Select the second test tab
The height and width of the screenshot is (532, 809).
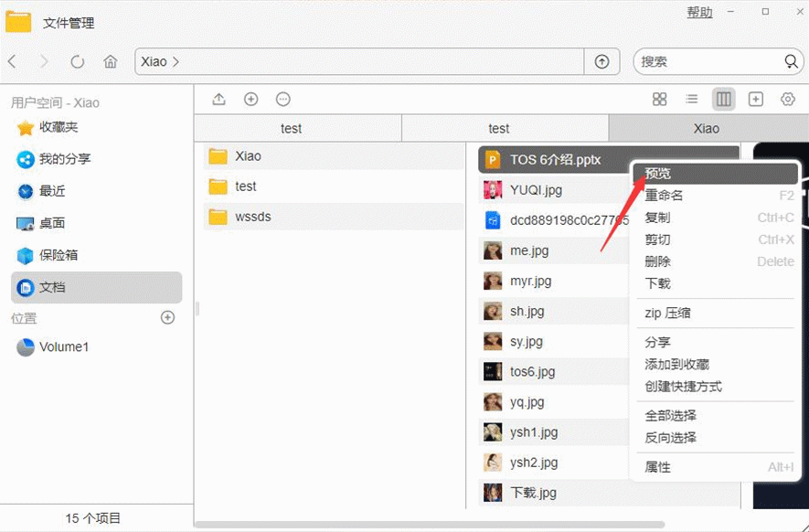pyautogui.click(x=506, y=129)
